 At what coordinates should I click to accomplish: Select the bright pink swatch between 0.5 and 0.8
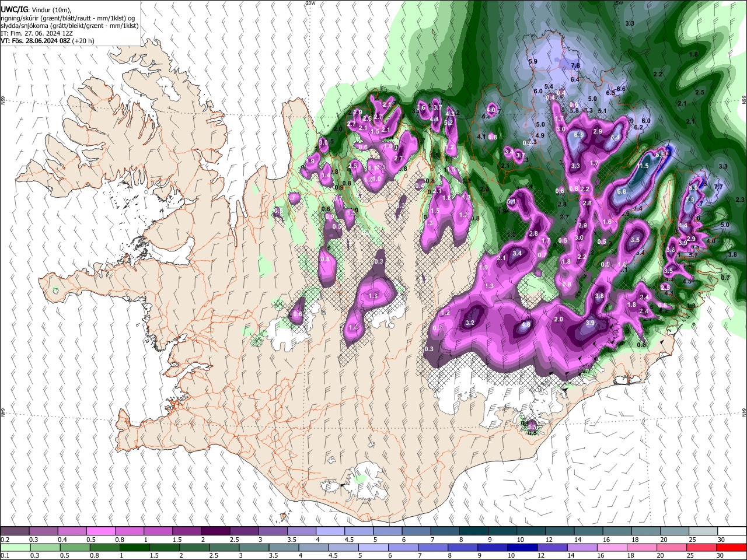point(101,531)
